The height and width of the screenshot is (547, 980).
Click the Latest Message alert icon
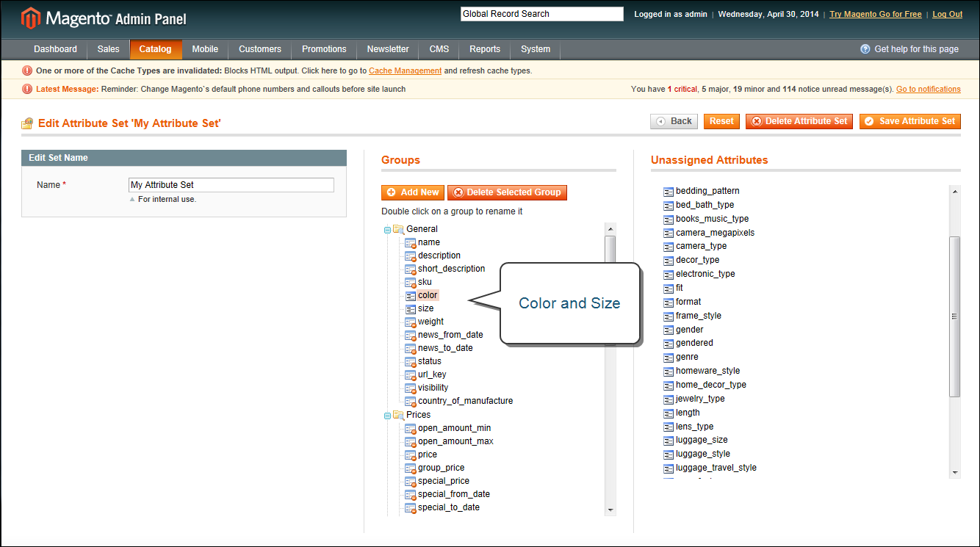tap(27, 90)
